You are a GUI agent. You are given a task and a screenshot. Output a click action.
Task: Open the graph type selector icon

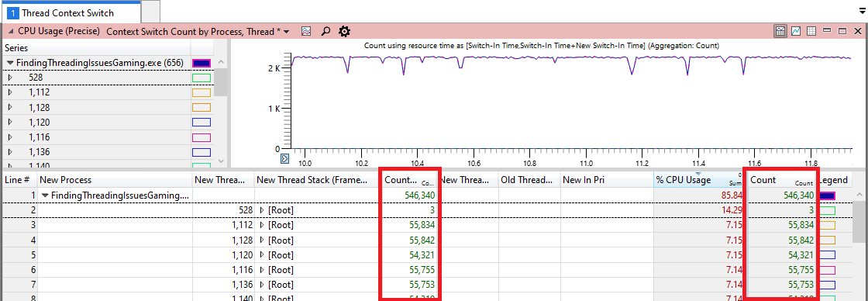[306, 32]
